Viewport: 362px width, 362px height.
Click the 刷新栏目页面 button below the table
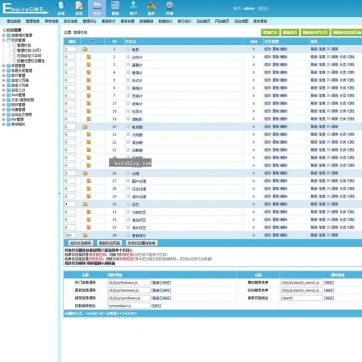point(110,243)
